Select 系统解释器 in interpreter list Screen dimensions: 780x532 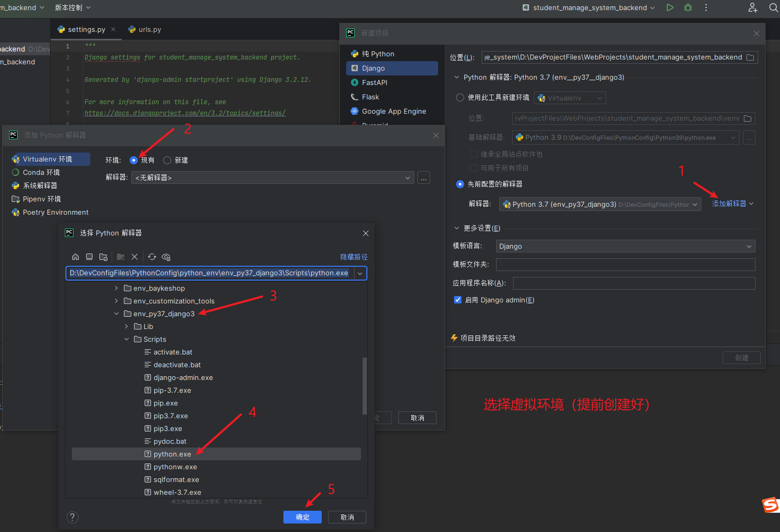[x=50, y=185]
